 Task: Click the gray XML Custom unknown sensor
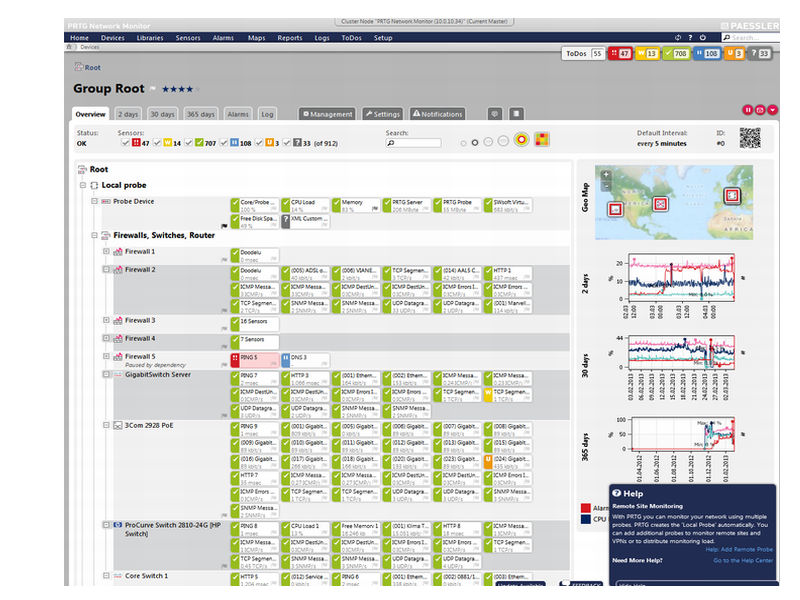(x=305, y=221)
